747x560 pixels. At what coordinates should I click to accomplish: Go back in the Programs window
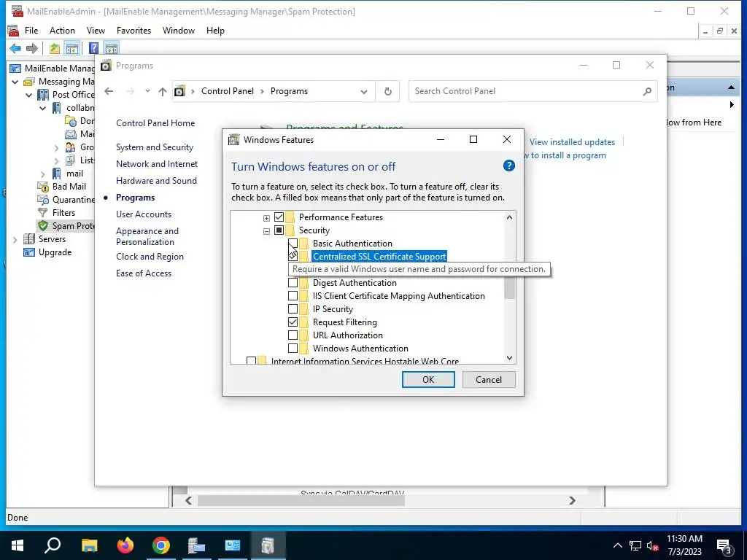click(109, 91)
